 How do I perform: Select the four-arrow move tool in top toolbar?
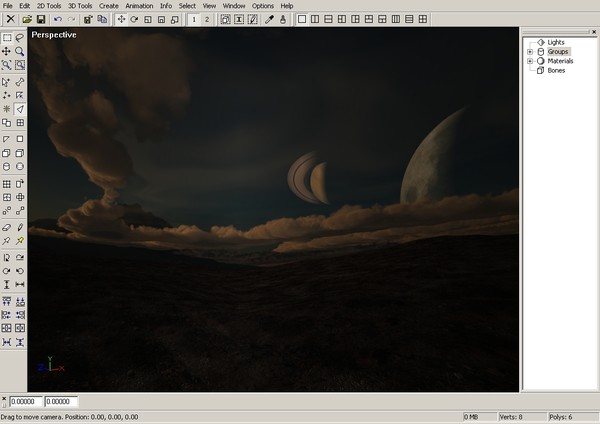[x=121, y=19]
